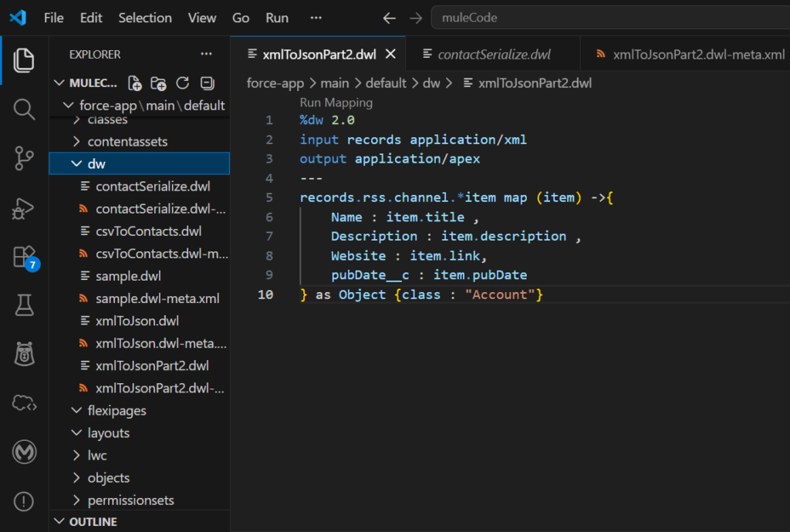Click the New File icon in Explorer
Screen dimensions: 790x532
point(135,83)
